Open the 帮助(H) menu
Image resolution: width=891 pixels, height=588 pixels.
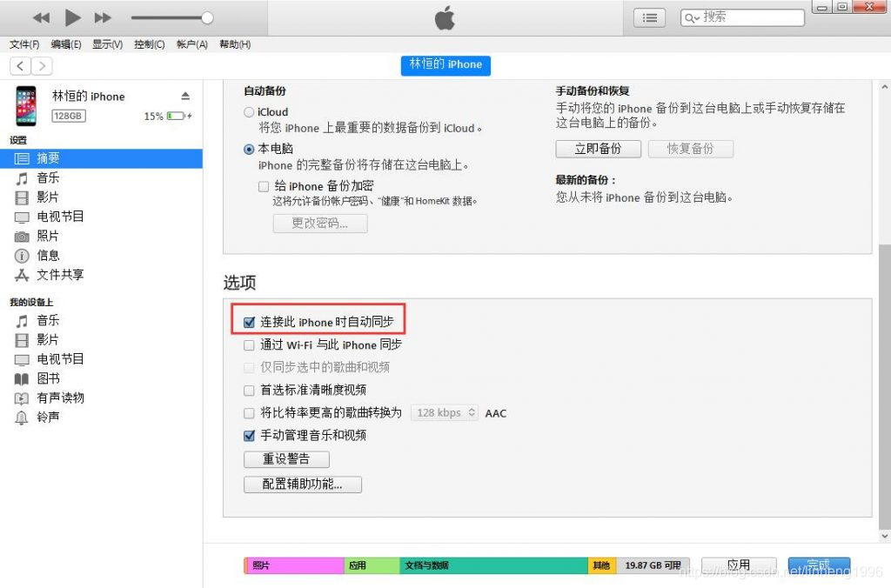[235, 44]
